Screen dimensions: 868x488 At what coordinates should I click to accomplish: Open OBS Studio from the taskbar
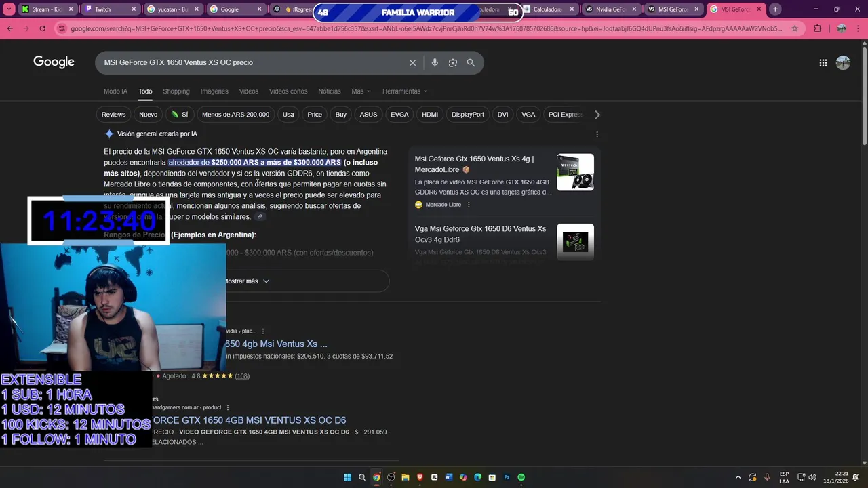(391, 477)
